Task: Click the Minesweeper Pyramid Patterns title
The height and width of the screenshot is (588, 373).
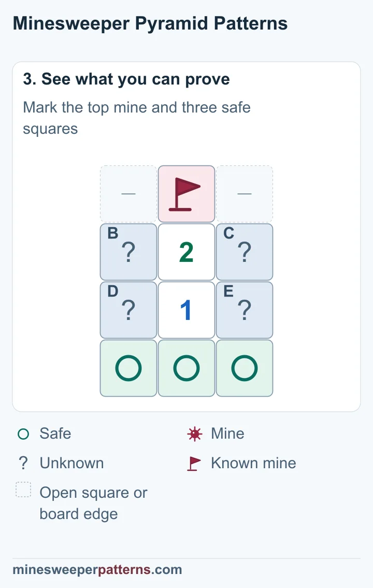Action: (x=150, y=23)
